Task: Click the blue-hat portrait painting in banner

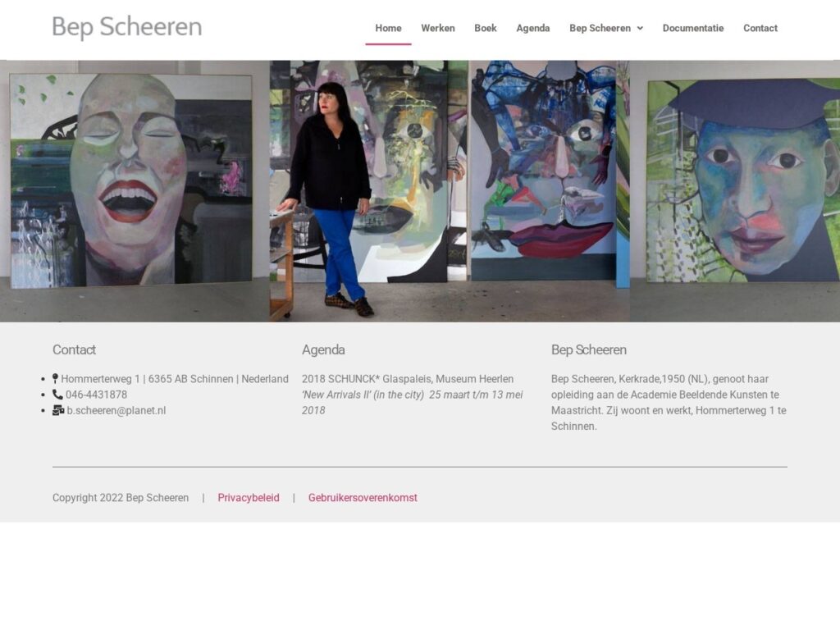Action: pos(743,180)
